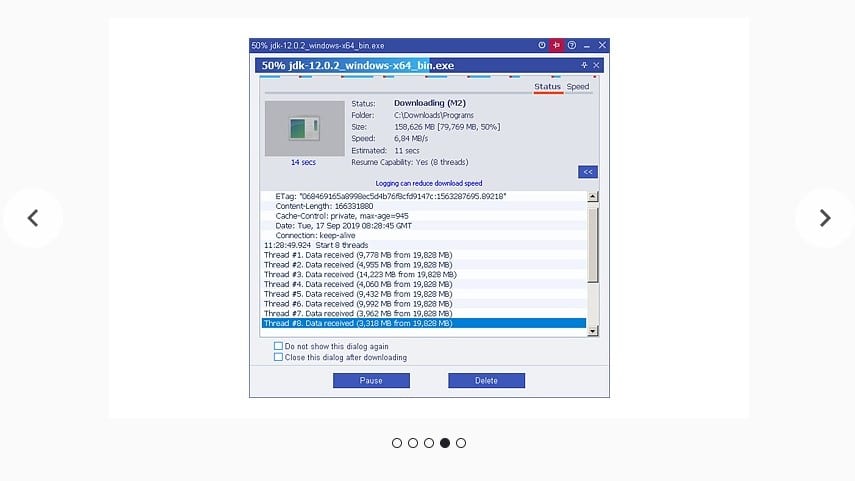Select the 'Thread #7. Data received' log row
Screen dimensions: 855x481
point(424,314)
